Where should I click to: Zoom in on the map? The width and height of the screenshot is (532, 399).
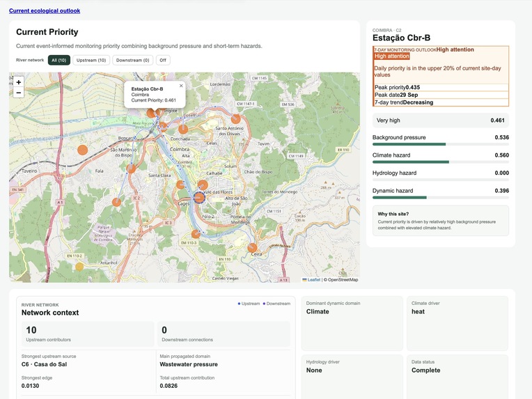pos(18,82)
